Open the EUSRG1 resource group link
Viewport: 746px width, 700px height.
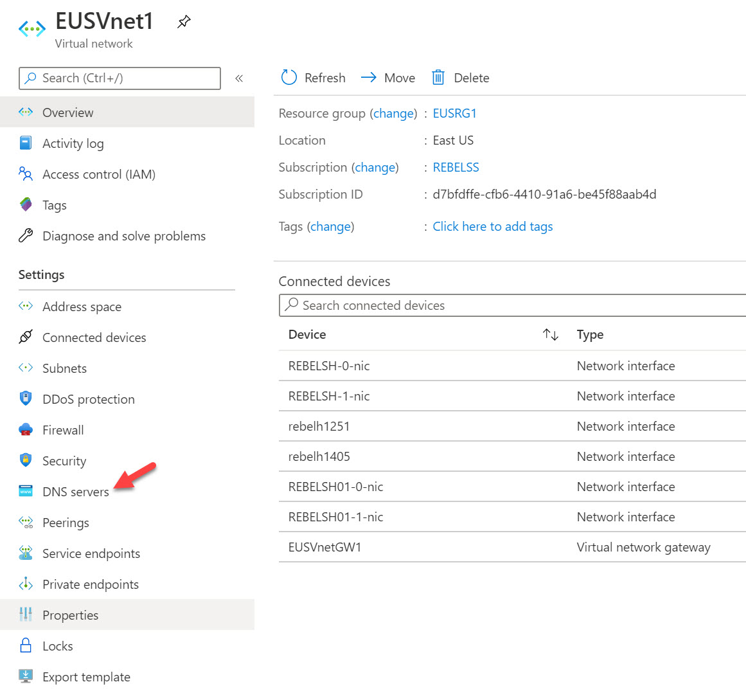[454, 113]
